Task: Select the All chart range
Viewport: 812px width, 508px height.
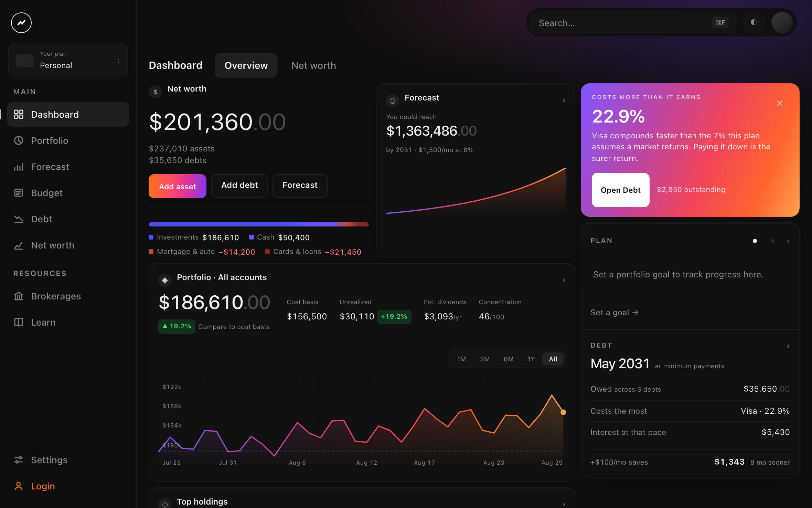Action: coord(553,359)
